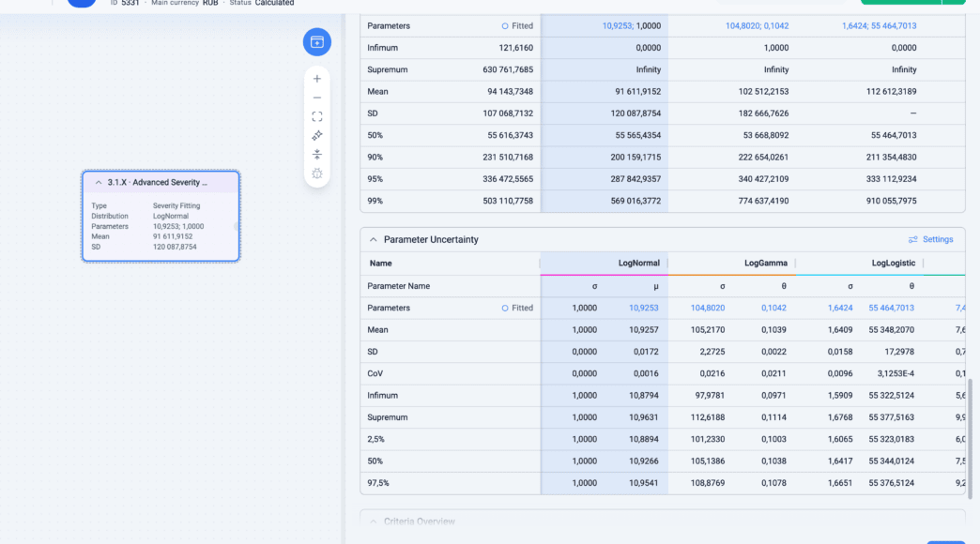Click blue σ value 1,6424 in Parameter Uncertainty

click(840, 308)
